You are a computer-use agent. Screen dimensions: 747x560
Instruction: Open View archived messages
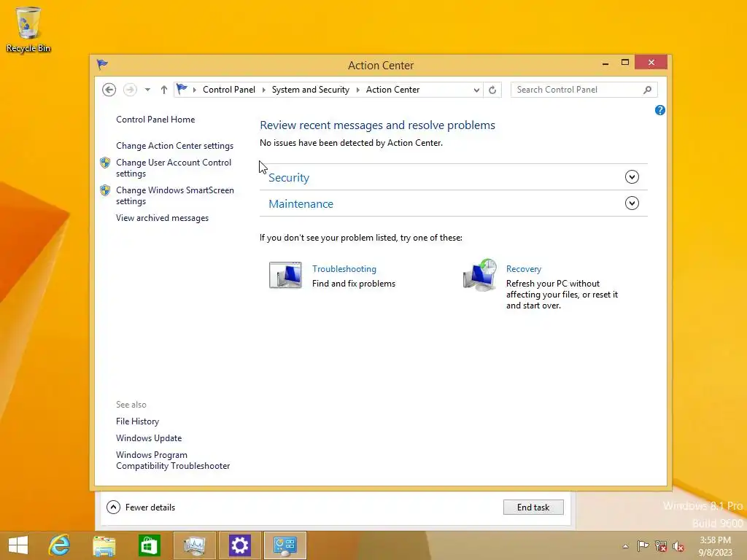pos(162,218)
